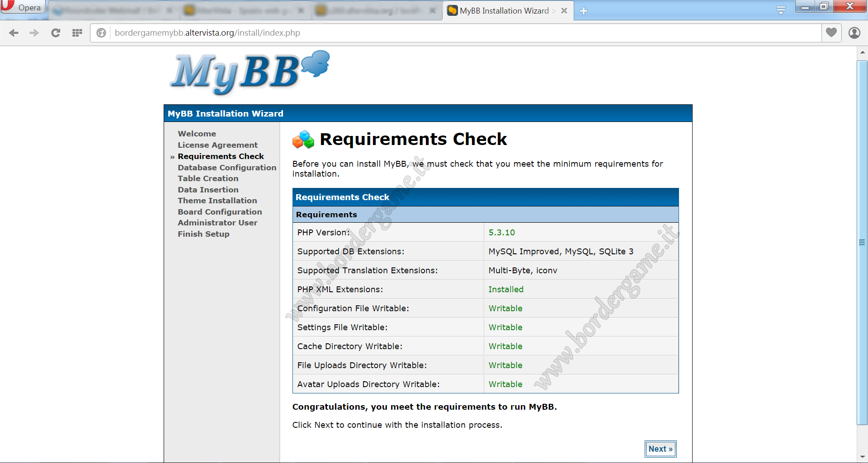This screenshot has height=463, width=868.
Task: Click the scrollbar down arrow
Action: point(862,457)
